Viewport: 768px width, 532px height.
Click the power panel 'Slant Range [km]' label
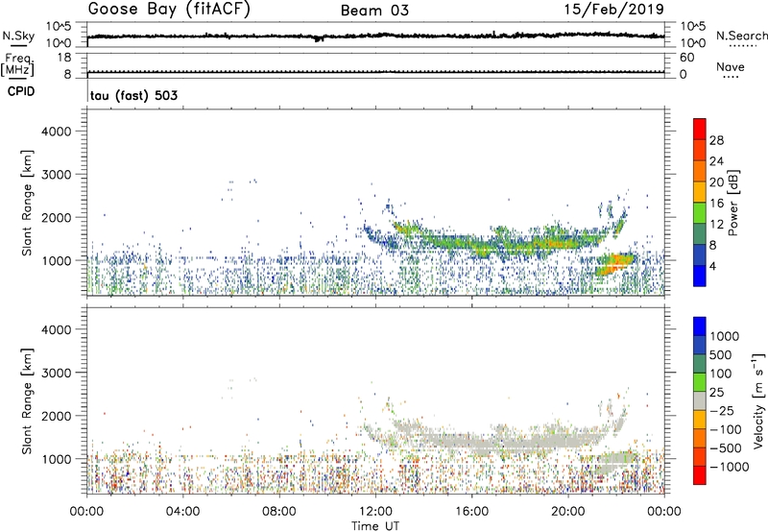pos(27,203)
